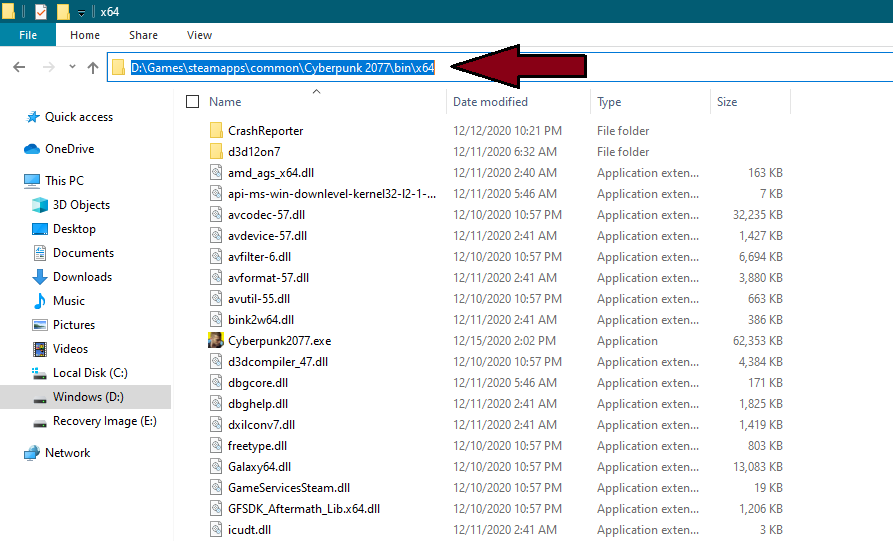Image resolution: width=893 pixels, height=541 pixels.
Task: Select the Cyberpunk2077.exe application icon
Action: point(216,341)
